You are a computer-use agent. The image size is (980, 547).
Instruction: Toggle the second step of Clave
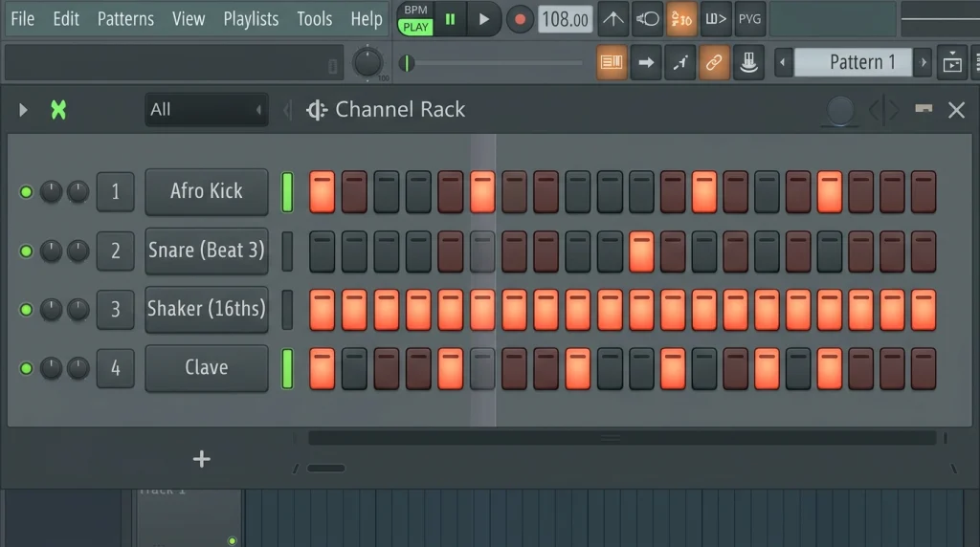pyautogui.click(x=354, y=368)
